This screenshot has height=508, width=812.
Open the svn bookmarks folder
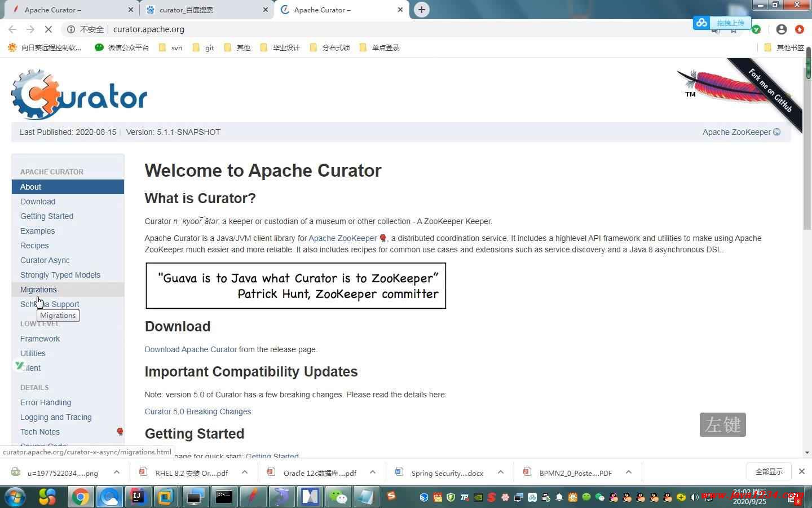click(x=171, y=47)
